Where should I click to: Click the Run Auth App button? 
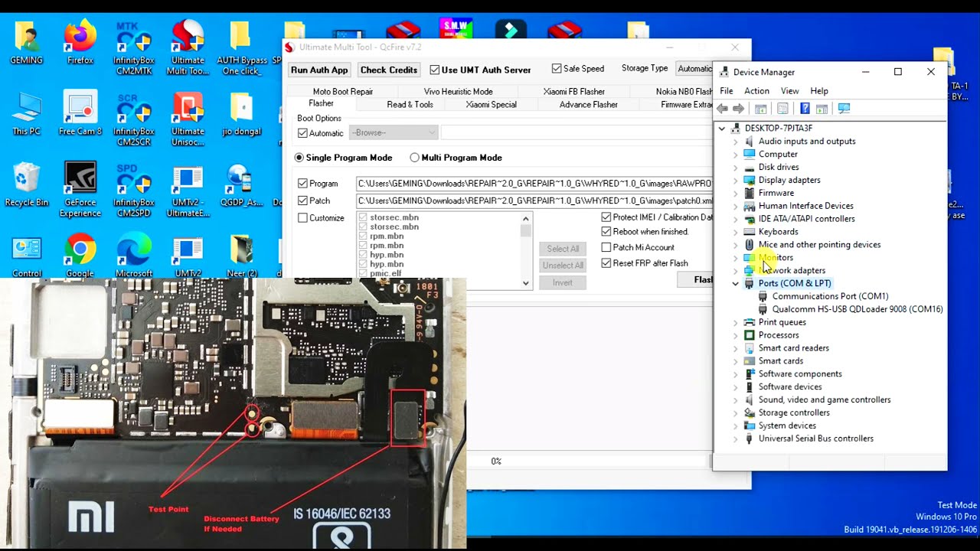tap(319, 70)
